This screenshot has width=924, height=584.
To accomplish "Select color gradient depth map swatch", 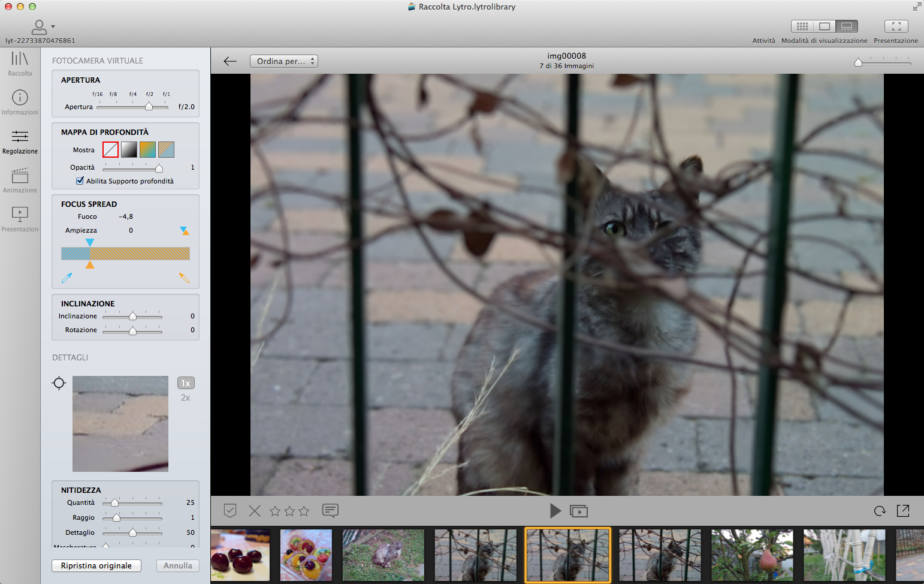I will pos(147,149).
